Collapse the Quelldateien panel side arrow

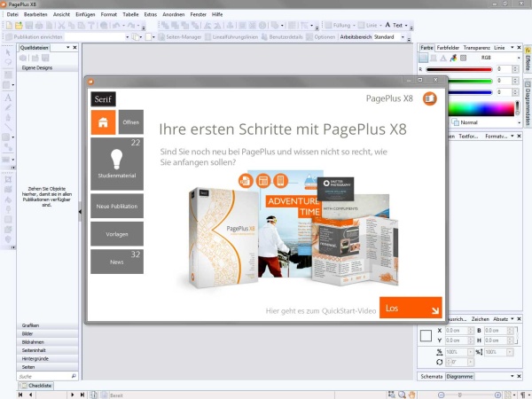(80, 212)
